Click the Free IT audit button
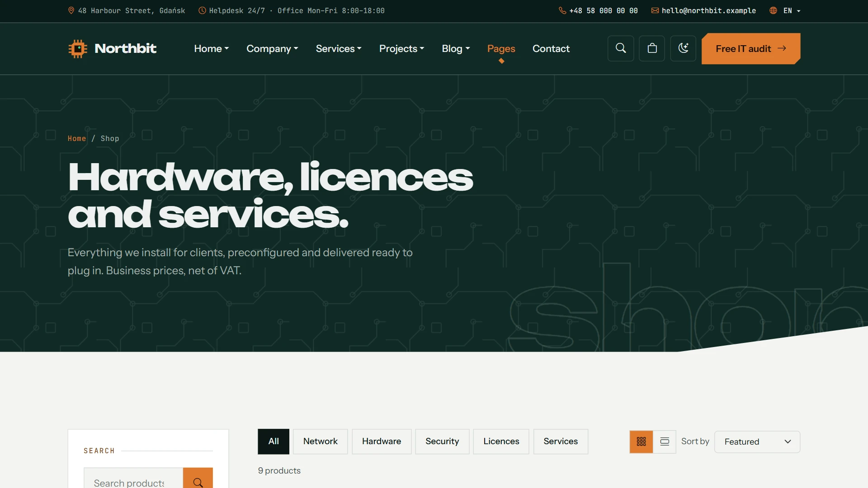The image size is (868, 488). point(751,48)
